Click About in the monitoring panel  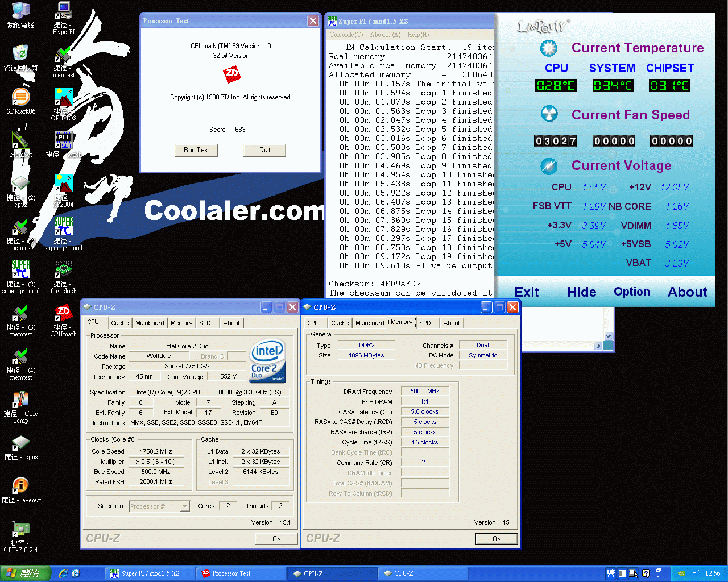click(688, 292)
